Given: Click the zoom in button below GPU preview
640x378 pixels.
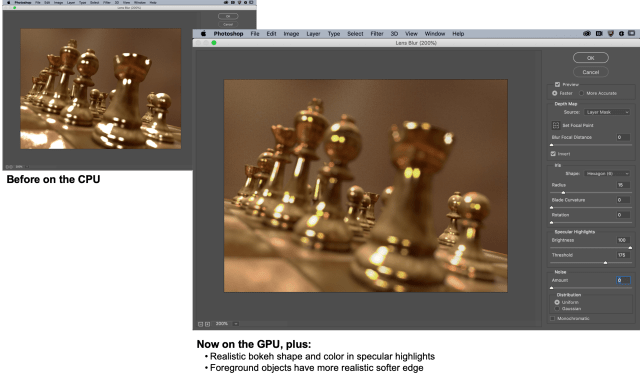Looking at the screenshot, I should [207, 324].
